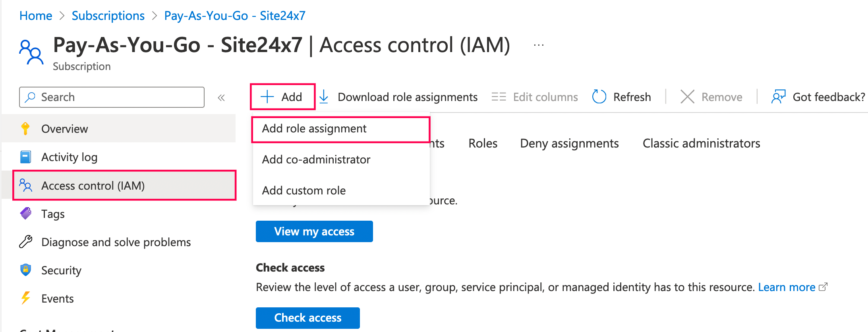Click the View my access button
The width and height of the screenshot is (868, 332).
[314, 231]
